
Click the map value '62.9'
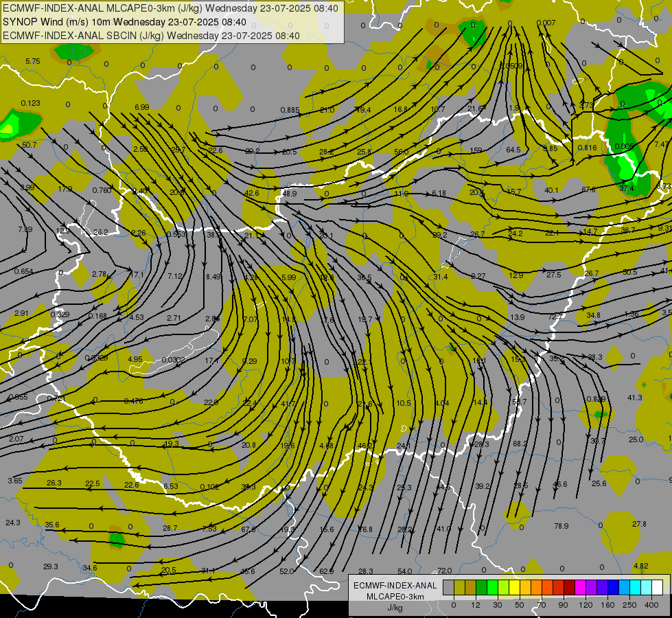[327, 571]
